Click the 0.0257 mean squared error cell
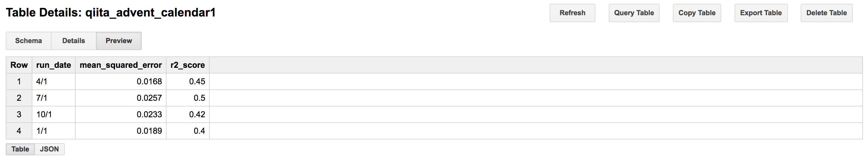 (x=149, y=98)
